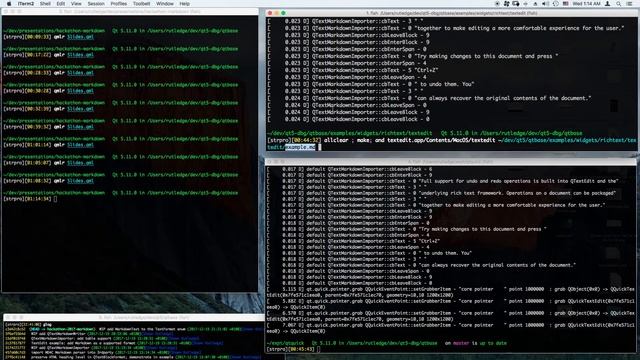The height and width of the screenshot is (360, 640).
Task: Open Spotlight search magnifier icon
Action: coord(619,4)
